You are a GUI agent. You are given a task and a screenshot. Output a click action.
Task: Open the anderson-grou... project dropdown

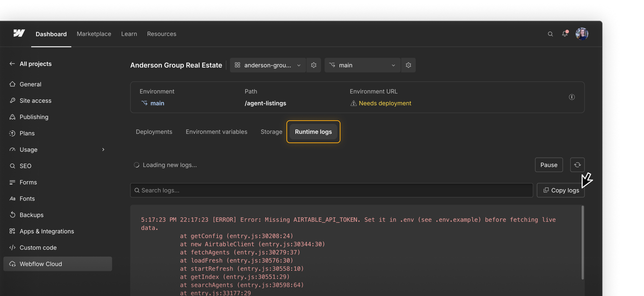point(268,65)
